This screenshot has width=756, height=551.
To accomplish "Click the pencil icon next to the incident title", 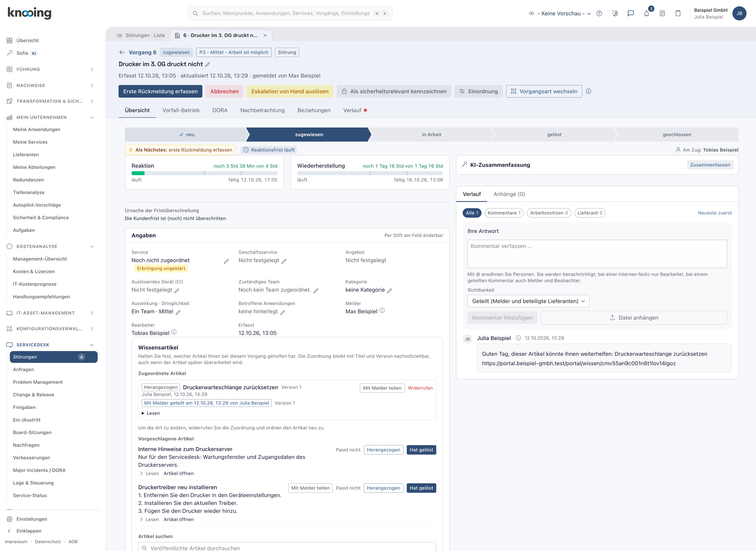I will [208, 64].
